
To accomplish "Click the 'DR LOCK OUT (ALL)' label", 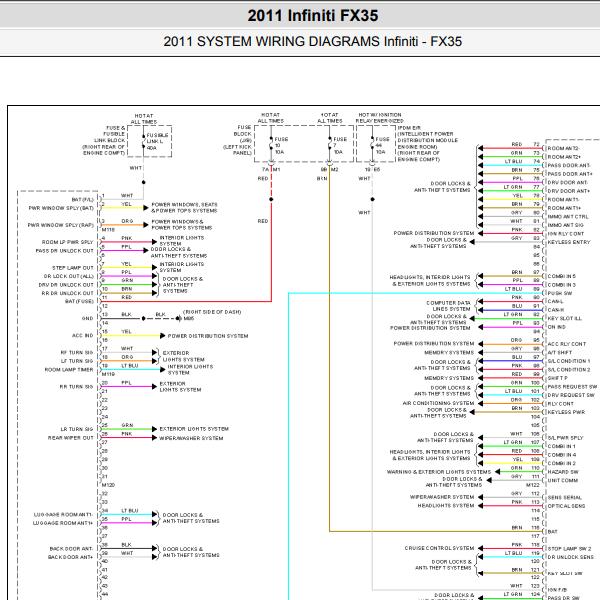I will pos(68,276).
